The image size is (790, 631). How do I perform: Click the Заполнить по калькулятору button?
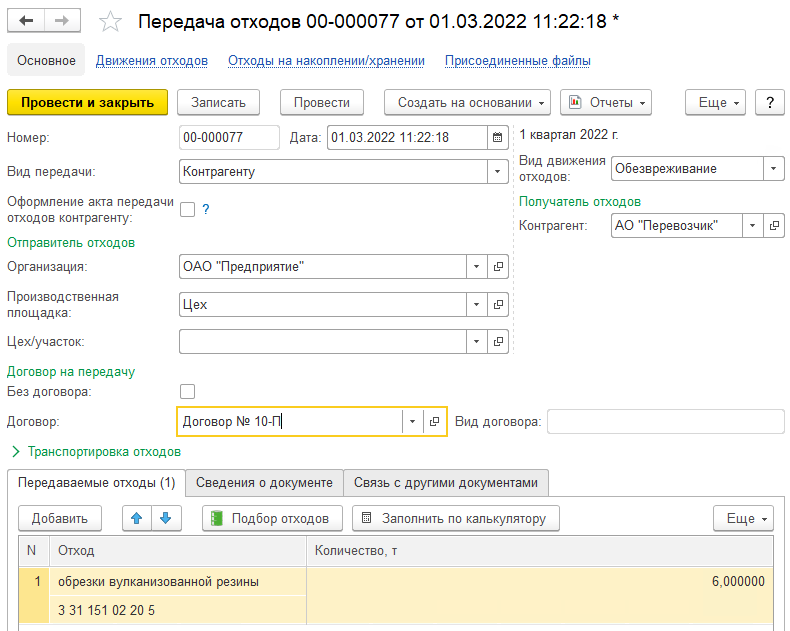tap(455, 518)
